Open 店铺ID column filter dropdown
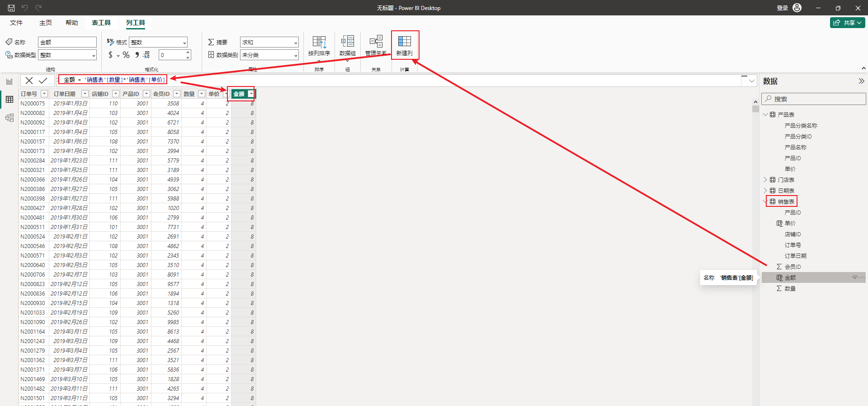Viewport: 868px width, 406px height. click(x=115, y=94)
